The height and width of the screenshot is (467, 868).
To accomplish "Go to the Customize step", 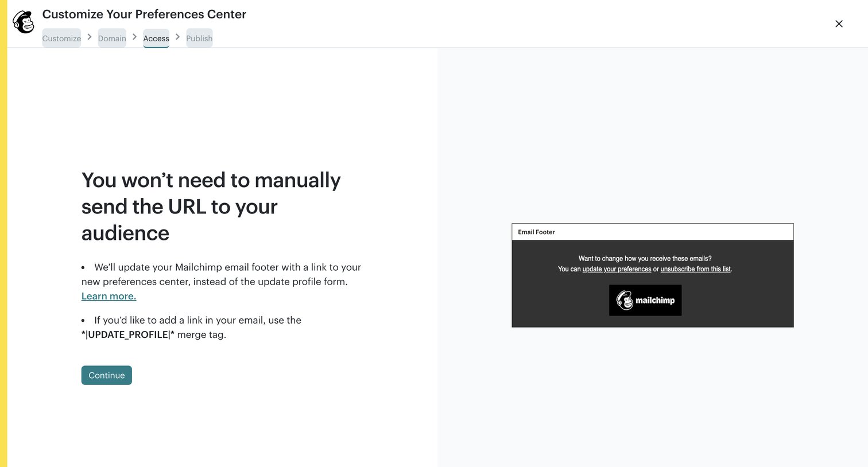I will tap(61, 38).
